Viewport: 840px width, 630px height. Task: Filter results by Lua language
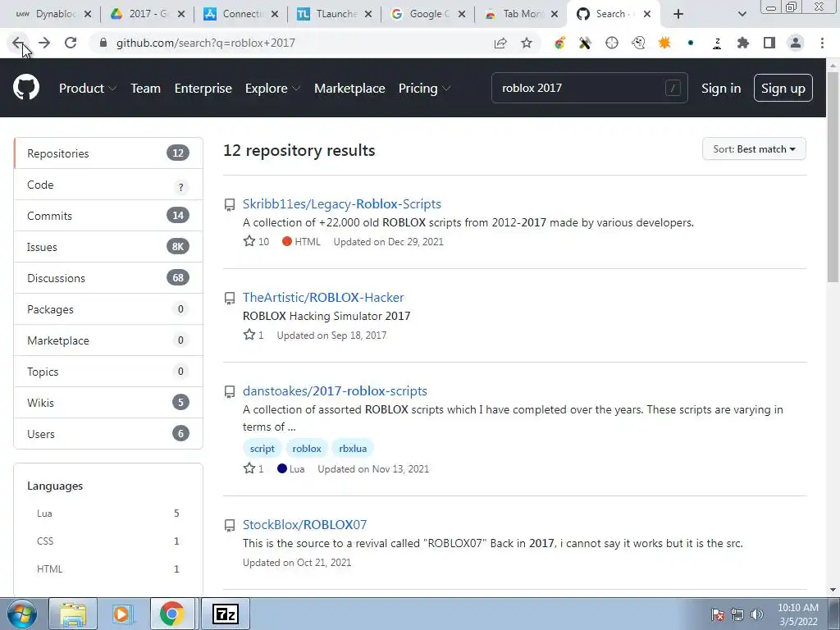tap(108, 514)
